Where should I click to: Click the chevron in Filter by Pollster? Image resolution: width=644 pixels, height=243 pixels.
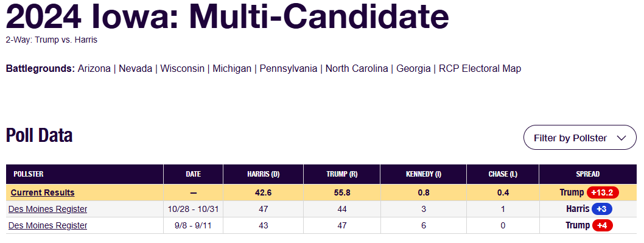(x=621, y=138)
